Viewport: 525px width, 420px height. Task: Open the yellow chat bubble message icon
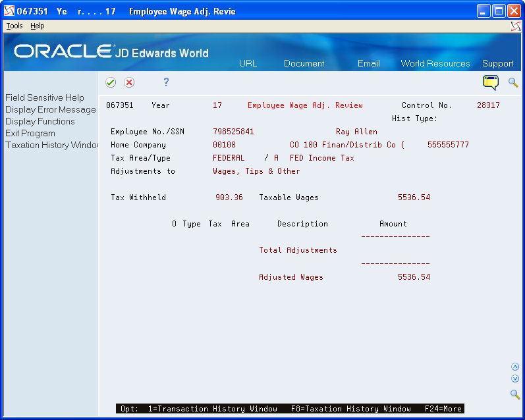[491, 82]
